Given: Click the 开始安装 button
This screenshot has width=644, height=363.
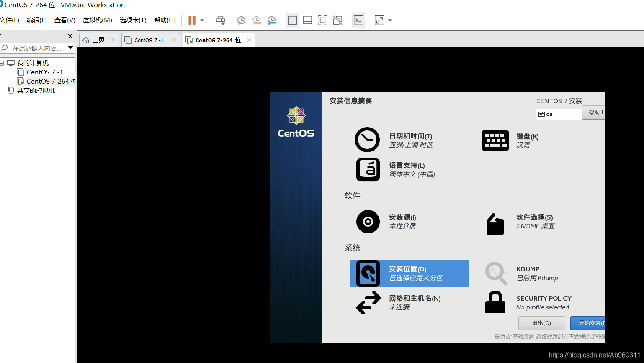Looking at the screenshot, I should pyautogui.click(x=587, y=323).
